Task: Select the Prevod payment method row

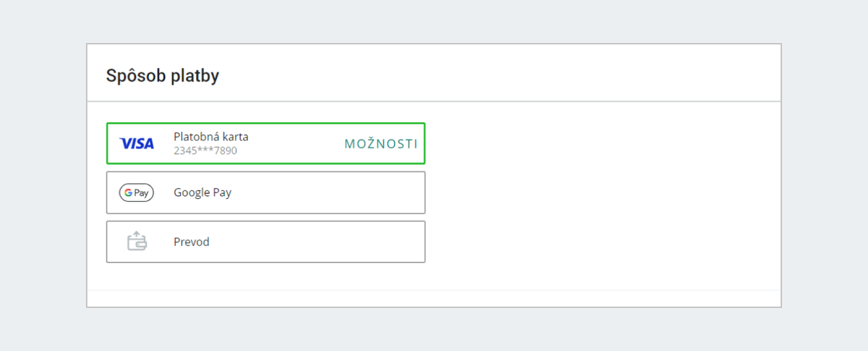Action: coord(265,242)
